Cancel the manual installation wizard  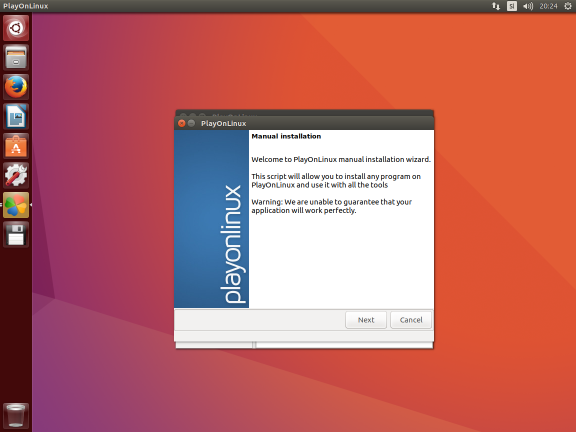point(411,320)
